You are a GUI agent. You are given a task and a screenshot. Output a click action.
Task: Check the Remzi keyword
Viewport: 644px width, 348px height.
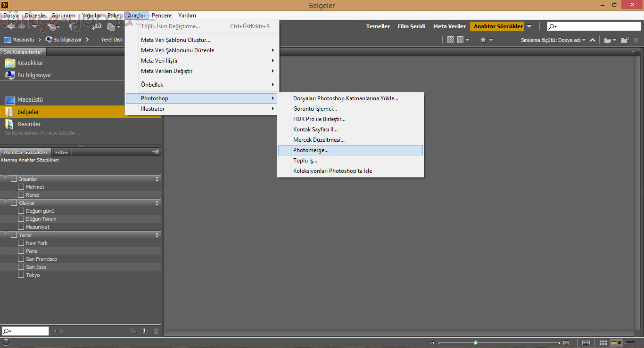click(21, 195)
